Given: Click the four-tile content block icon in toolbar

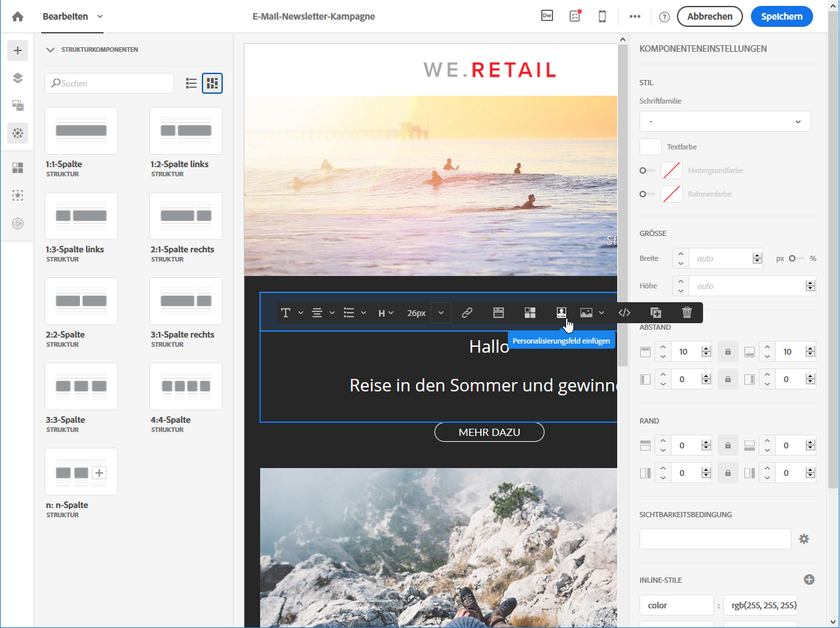Looking at the screenshot, I should point(530,313).
